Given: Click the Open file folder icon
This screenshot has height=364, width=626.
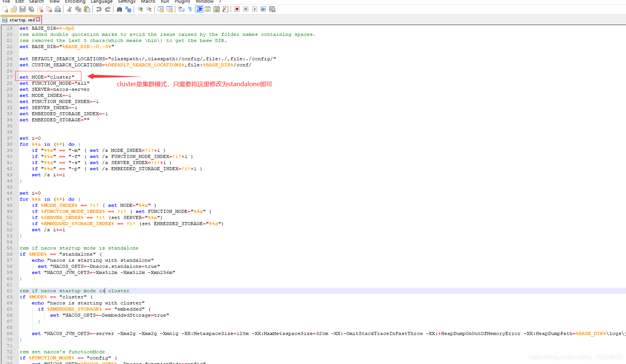Looking at the screenshot, I should (x=14, y=9).
